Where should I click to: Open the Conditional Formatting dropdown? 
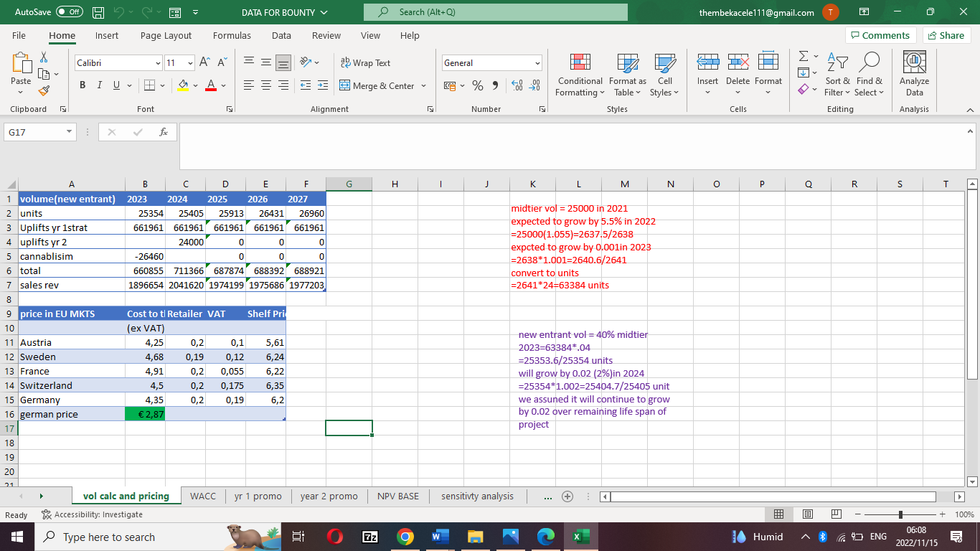(x=580, y=74)
